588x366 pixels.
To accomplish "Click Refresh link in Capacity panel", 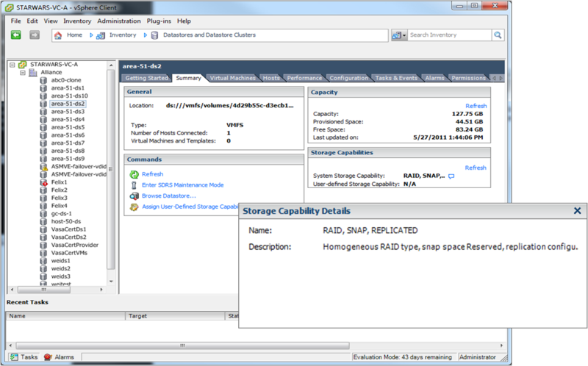I will (x=476, y=106).
